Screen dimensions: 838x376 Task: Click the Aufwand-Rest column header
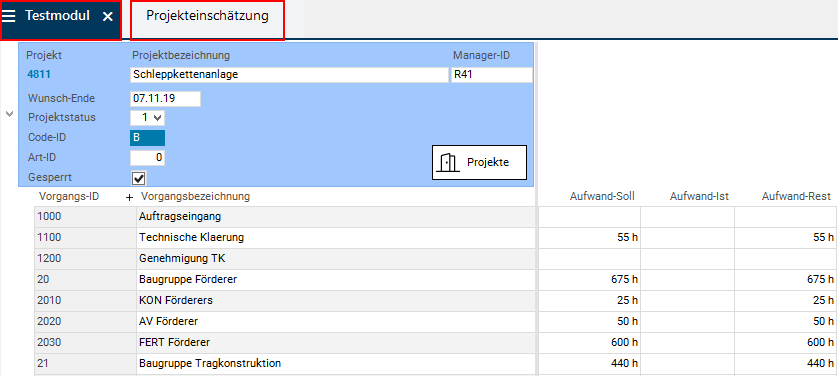pos(796,197)
